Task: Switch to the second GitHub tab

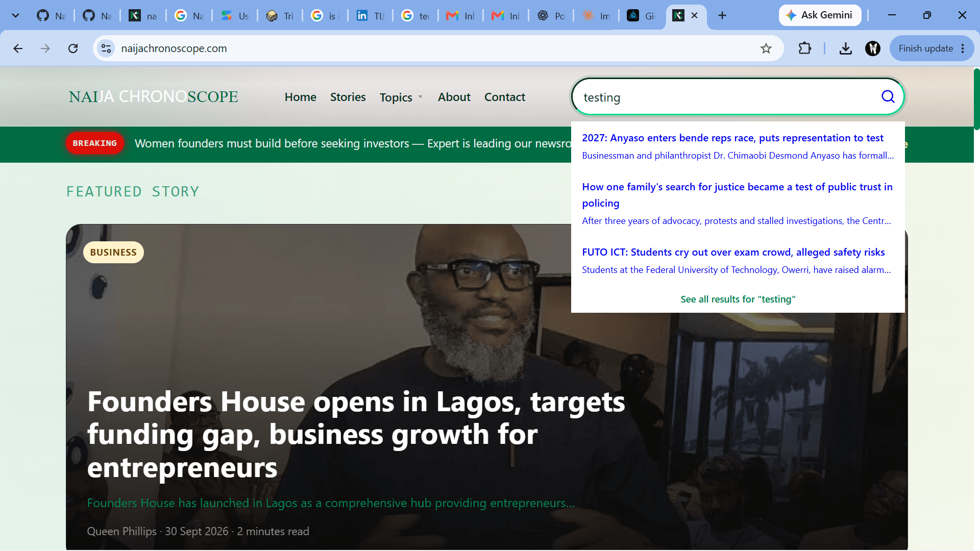Action: point(97,16)
